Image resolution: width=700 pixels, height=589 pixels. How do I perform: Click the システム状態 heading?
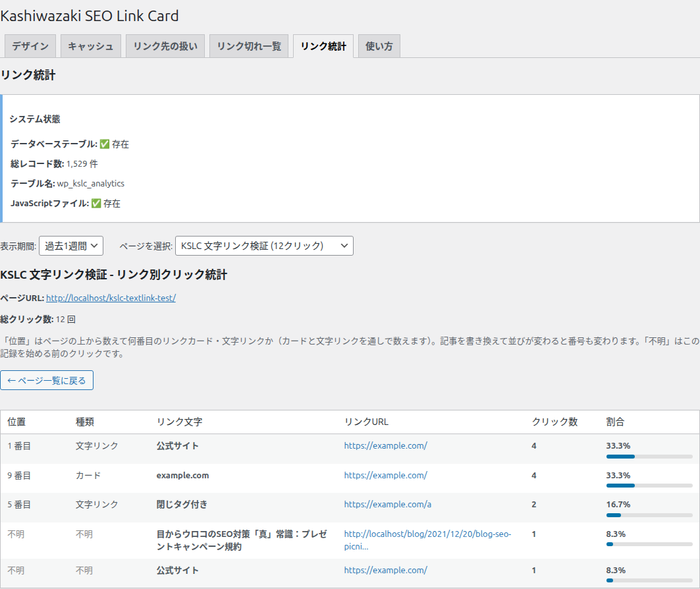click(35, 119)
